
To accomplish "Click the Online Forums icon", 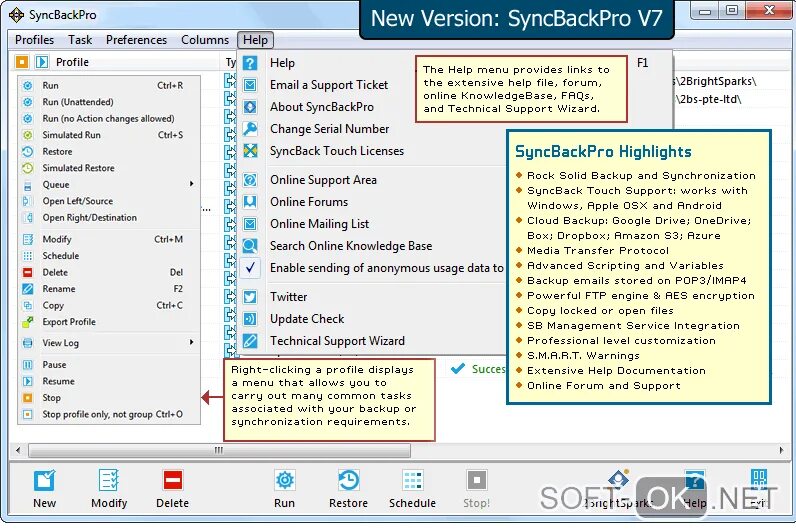I will pyautogui.click(x=250, y=202).
